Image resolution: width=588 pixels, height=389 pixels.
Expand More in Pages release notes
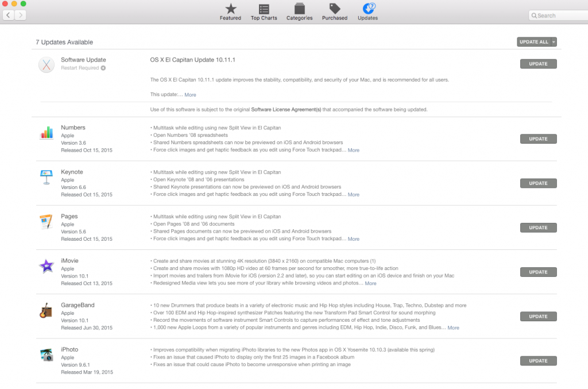tap(353, 239)
